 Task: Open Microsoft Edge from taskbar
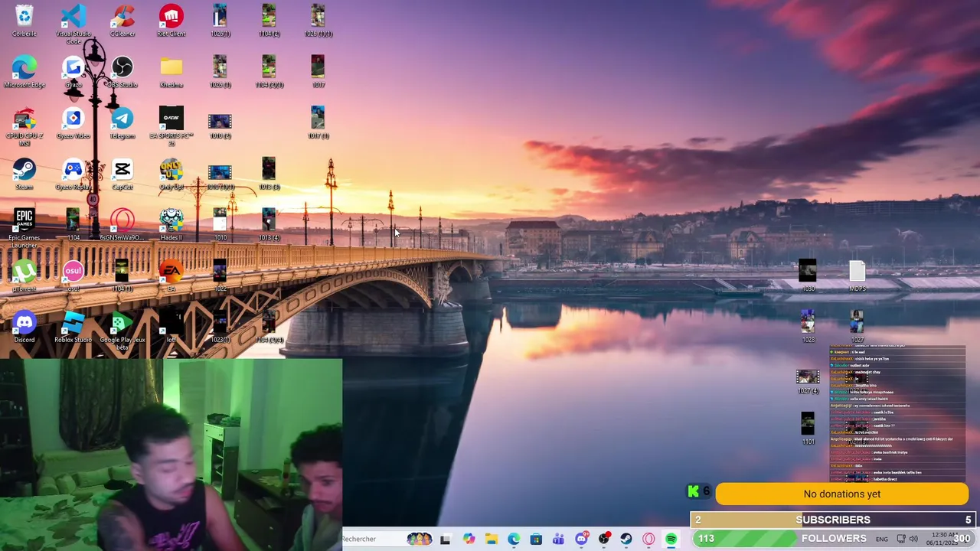514,540
